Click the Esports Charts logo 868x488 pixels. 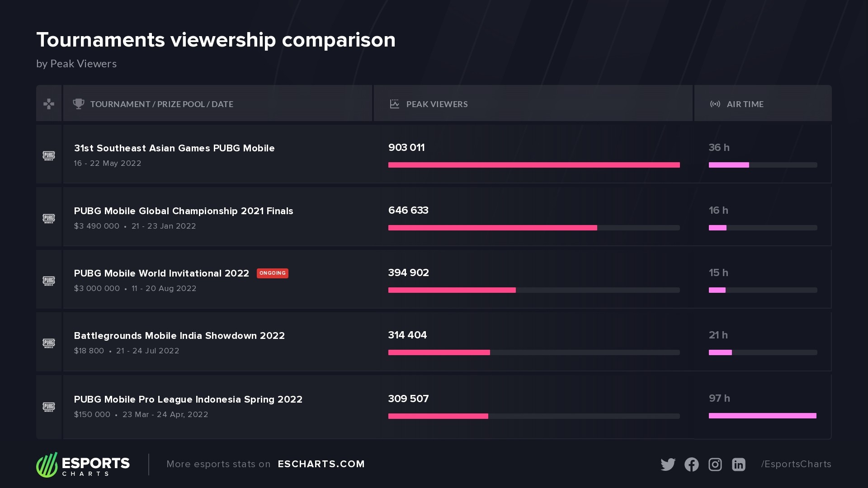pyautogui.click(x=83, y=465)
